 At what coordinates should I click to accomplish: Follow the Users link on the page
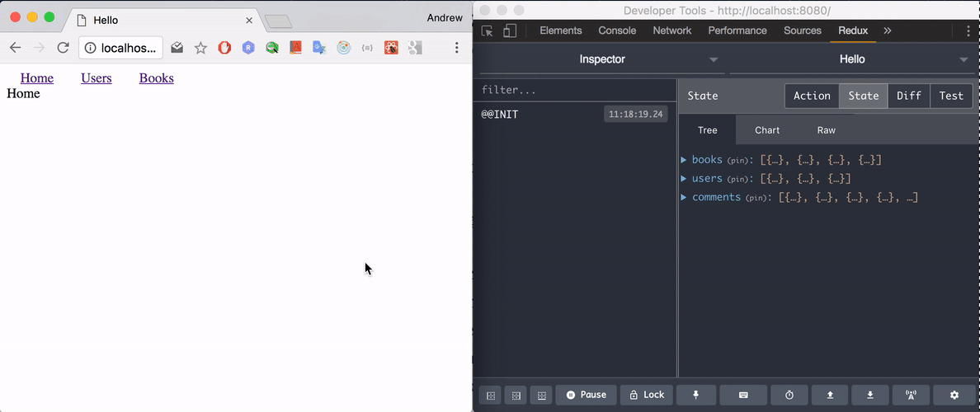coord(97,78)
